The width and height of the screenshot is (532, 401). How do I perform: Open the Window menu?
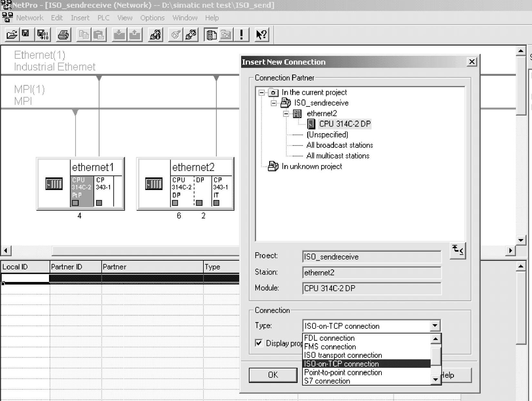click(x=185, y=18)
